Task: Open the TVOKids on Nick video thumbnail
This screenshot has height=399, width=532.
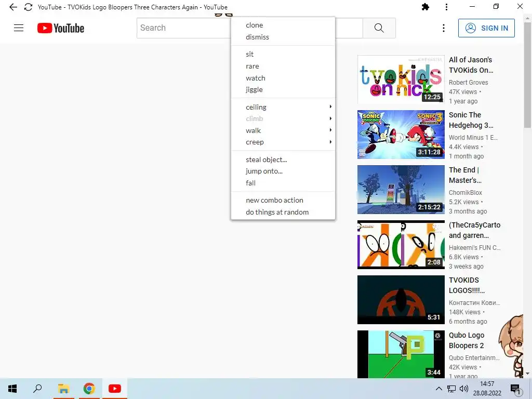Action: [401, 79]
